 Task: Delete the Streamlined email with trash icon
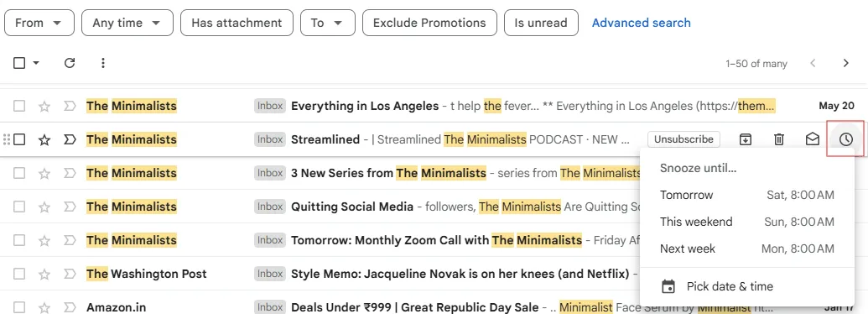(779, 139)
